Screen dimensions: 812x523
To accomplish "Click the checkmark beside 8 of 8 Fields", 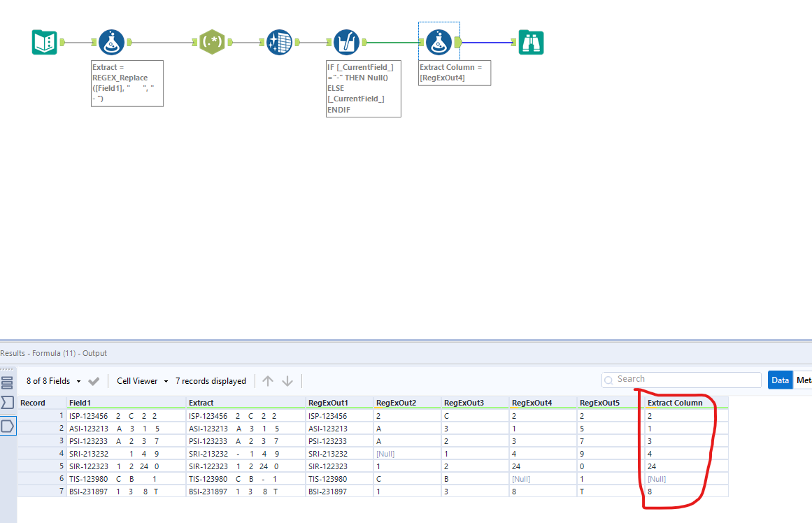I will pyautogui.click(x=94, y=381).
